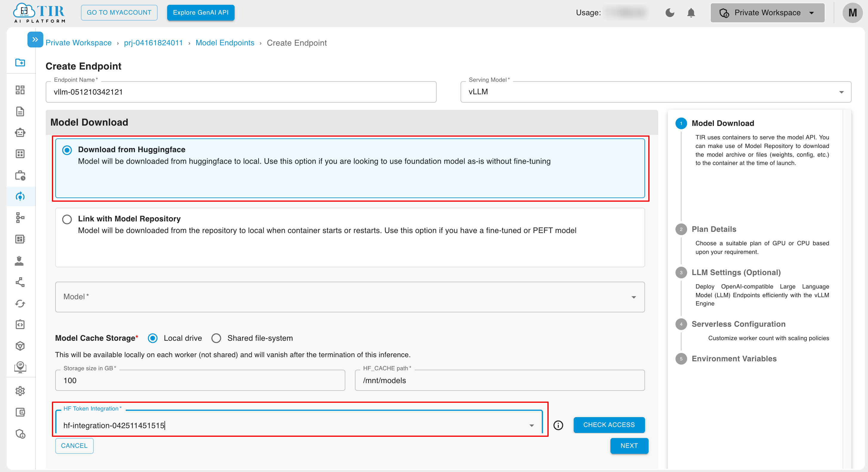The height and width of the screenshot is (472, 868).
Task: Open the document page icon in sidebar
Action: [20, 111]
